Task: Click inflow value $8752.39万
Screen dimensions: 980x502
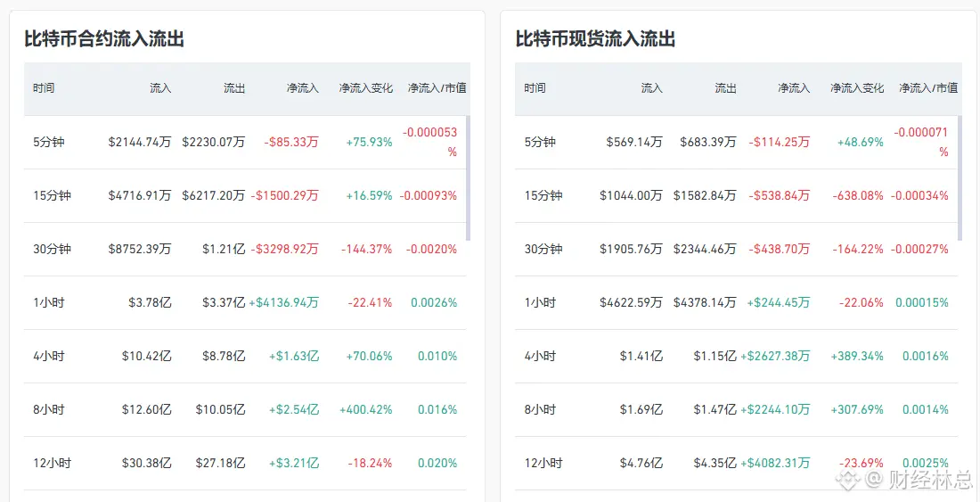Action: tap(140, 250)
